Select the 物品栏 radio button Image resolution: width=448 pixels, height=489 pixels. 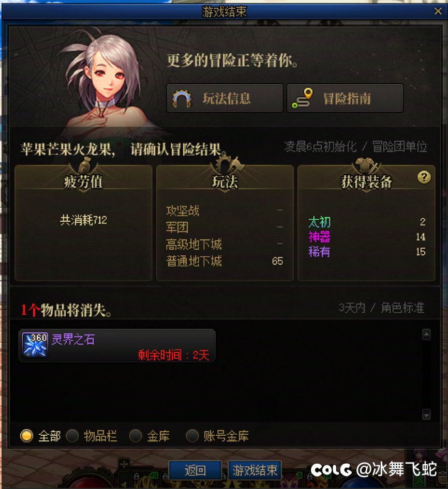[x=72, y=436]
